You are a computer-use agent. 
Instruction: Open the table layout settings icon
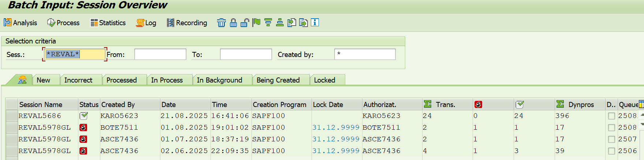click(x=641, y=104)
